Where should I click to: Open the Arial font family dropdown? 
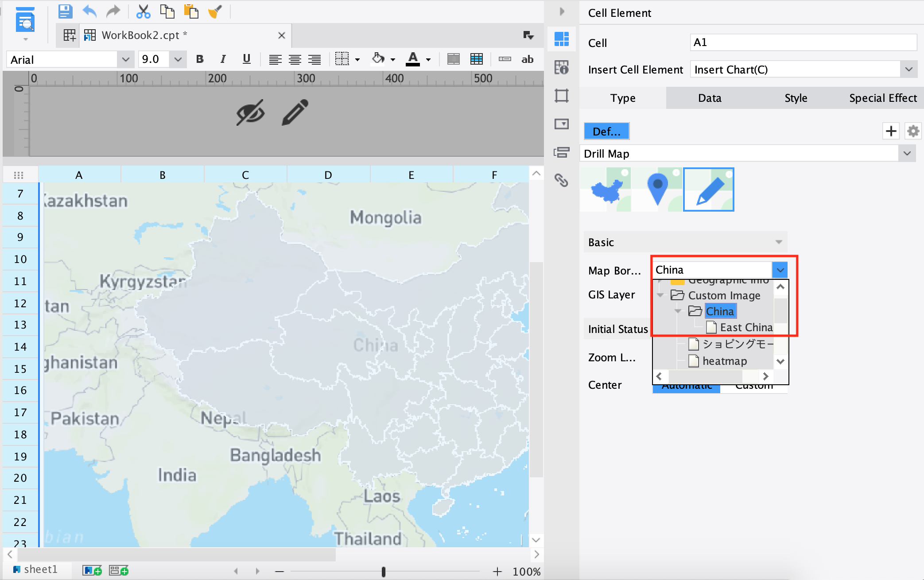(125, 59)
